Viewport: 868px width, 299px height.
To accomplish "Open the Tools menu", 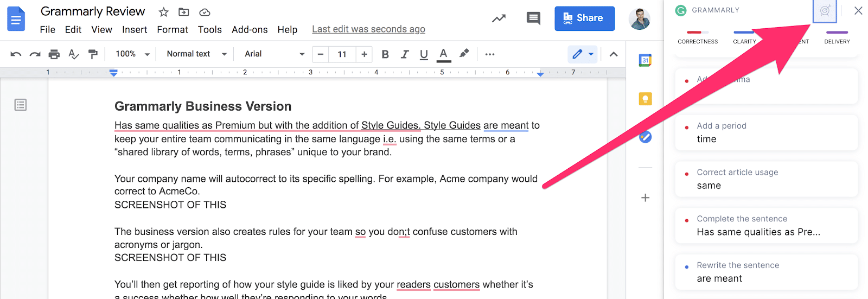I will point(210,29).
